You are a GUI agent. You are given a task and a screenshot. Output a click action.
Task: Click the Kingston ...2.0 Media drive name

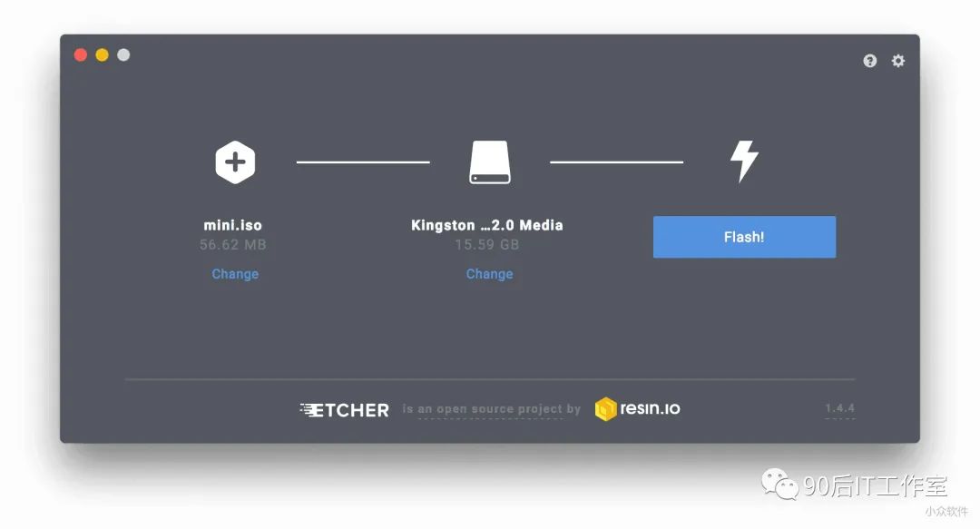tap(487, 225)
